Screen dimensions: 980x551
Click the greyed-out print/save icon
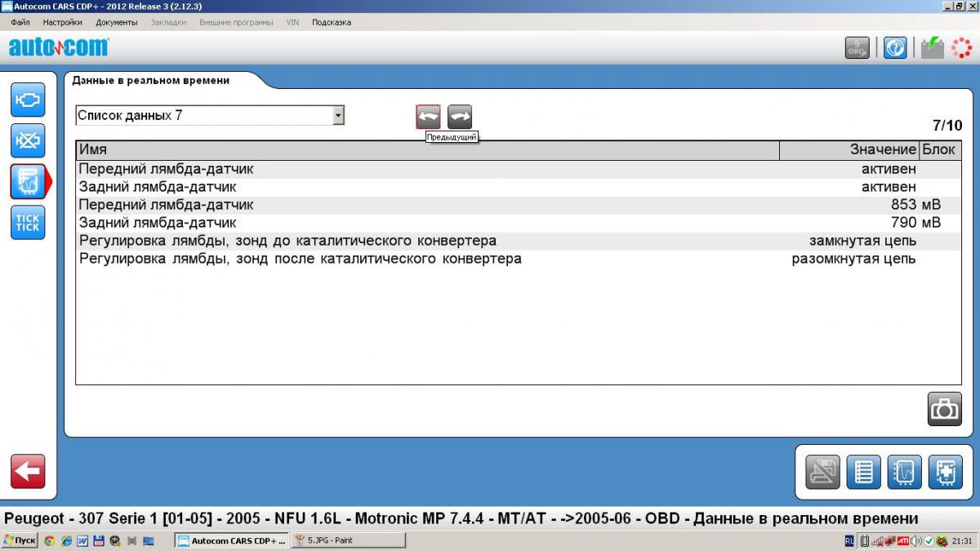[822, 472]
